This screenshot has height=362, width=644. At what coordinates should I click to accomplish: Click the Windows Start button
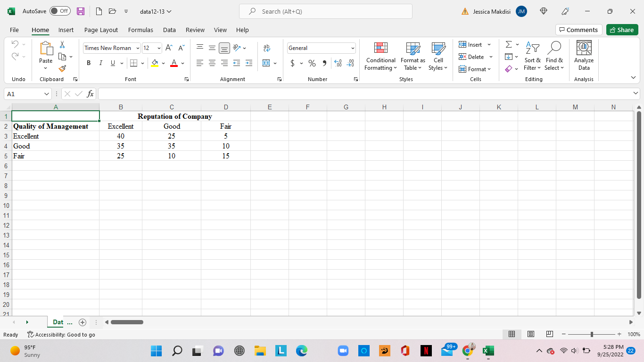(x=156, y=351)
